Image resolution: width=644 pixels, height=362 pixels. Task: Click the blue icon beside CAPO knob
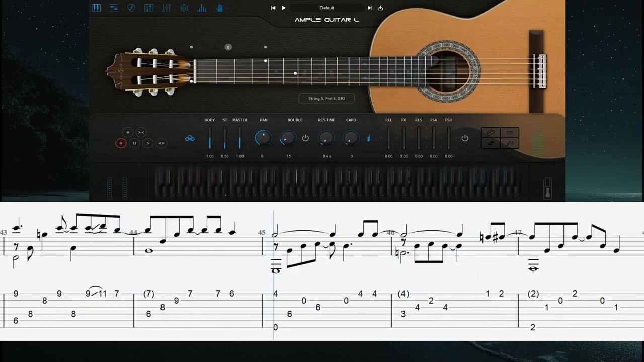tap(368, 138)
